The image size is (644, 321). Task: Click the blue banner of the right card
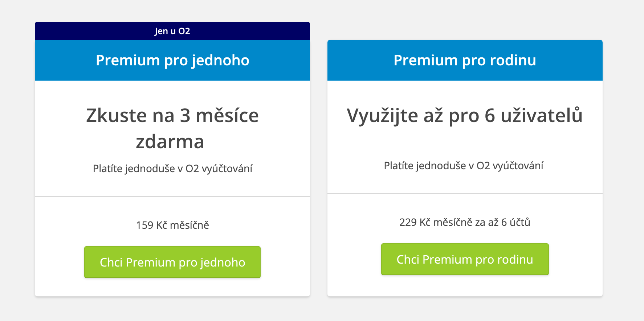click(x=465, y=60)
